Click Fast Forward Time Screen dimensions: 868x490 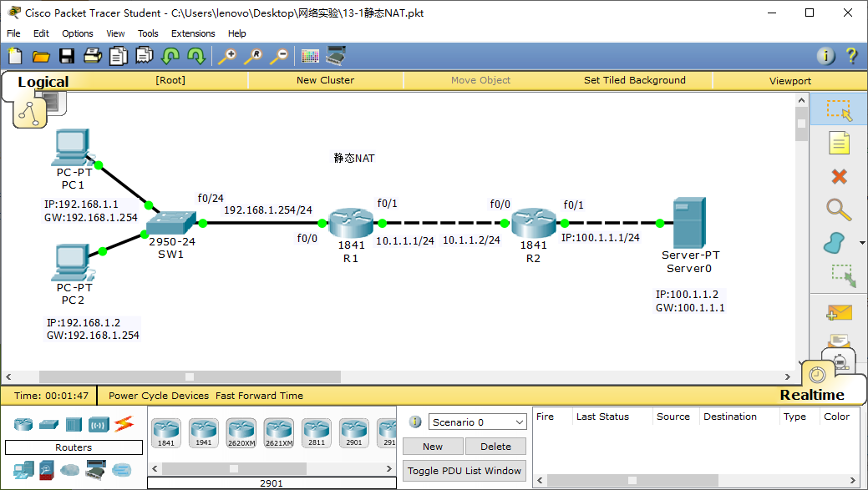click(259, 396)
